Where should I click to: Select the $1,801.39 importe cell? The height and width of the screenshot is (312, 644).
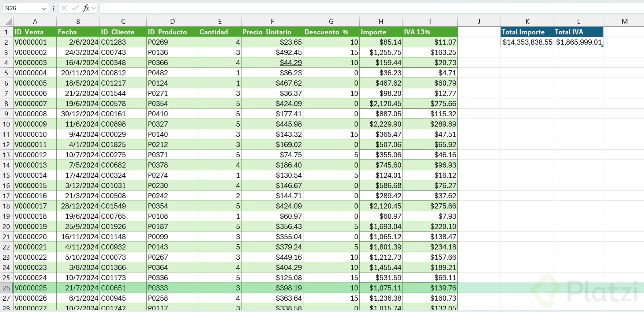tap(381, 247)
